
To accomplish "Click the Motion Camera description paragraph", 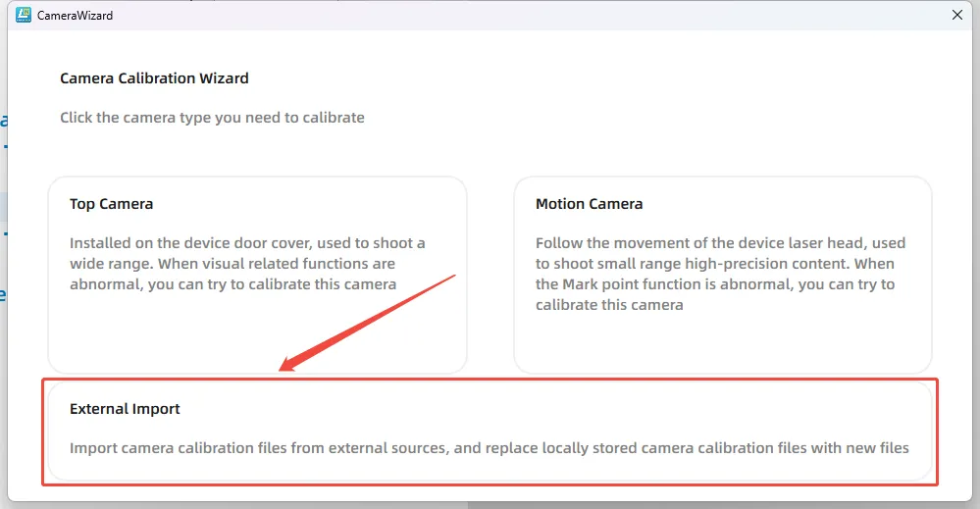I will click(720, 274).
